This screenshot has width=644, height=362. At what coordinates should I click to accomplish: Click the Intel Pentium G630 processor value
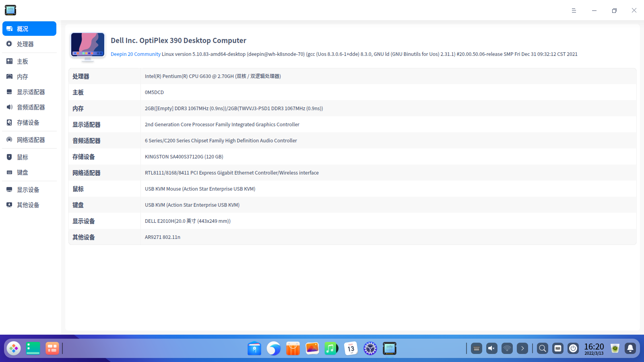[x=213, y=76]
